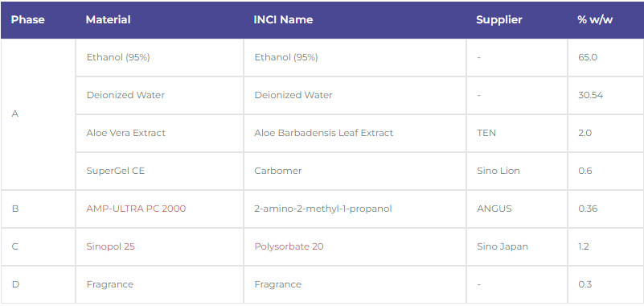Click the % w/w column header
644x306 pixels.
pyautogui.click(x=595, y=20)
